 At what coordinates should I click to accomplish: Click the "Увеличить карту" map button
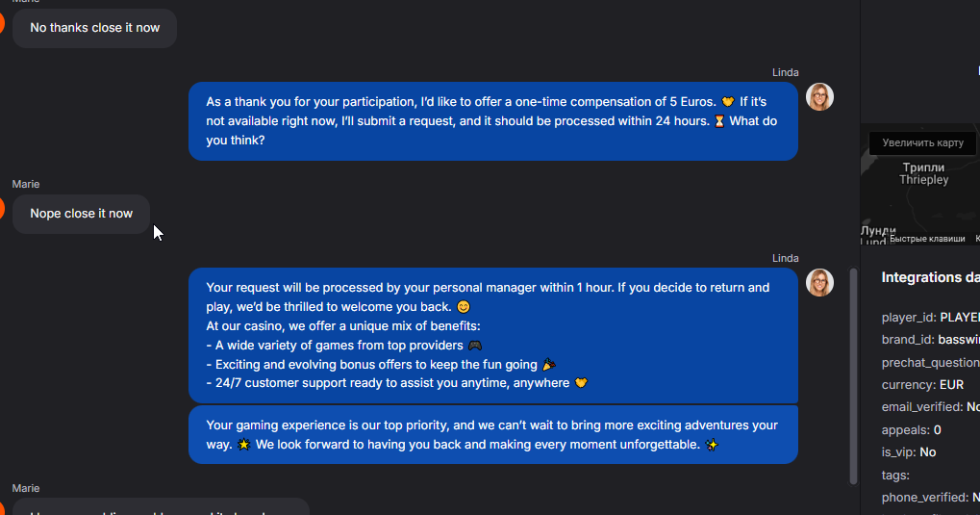click(x=922, y=142)
